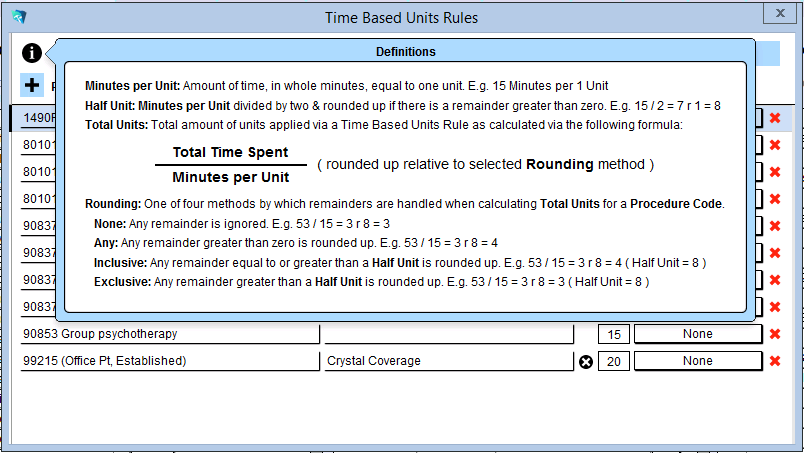Click the 'Half Unit:' definition label
Viewport: 804px width, 453px height.
point(110,106)
